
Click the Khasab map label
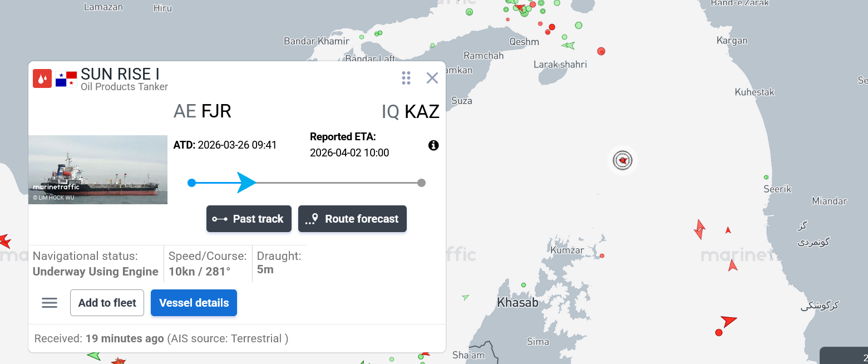[x=517, y=303]
